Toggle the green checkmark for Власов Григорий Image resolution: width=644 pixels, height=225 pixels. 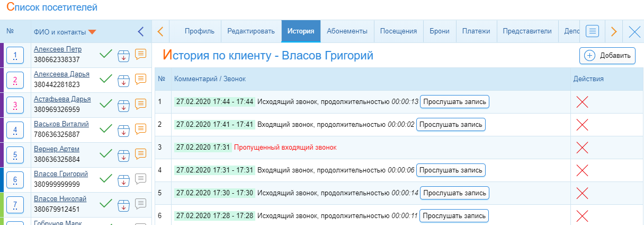tap(106, 179)
